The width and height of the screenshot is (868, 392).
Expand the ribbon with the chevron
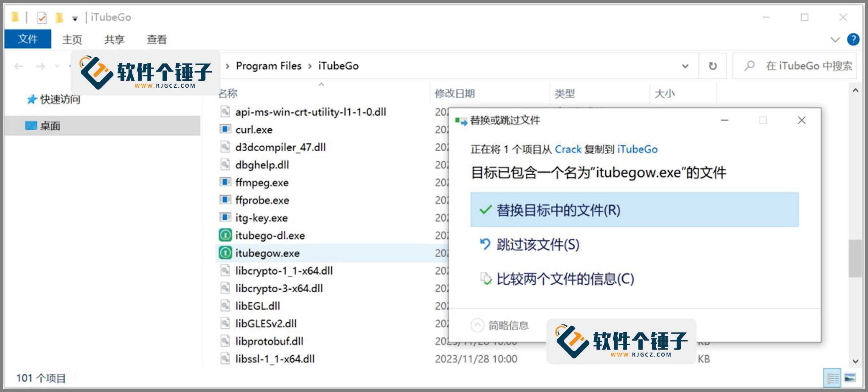pyautogui.click(x=835, y=39)
